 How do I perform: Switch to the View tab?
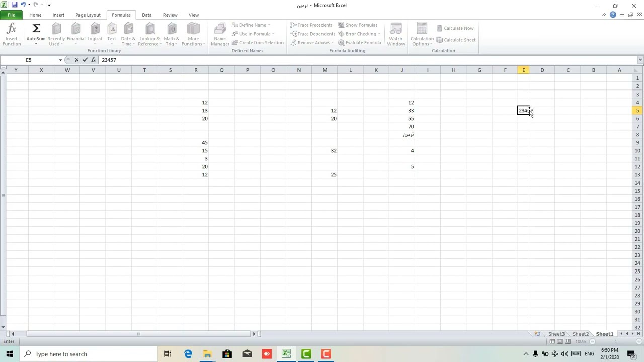[194, 15]
